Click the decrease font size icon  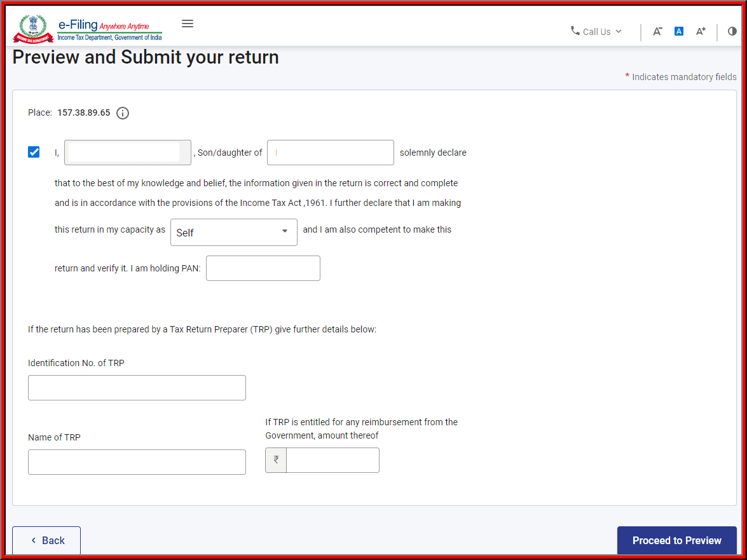point(657,31)
